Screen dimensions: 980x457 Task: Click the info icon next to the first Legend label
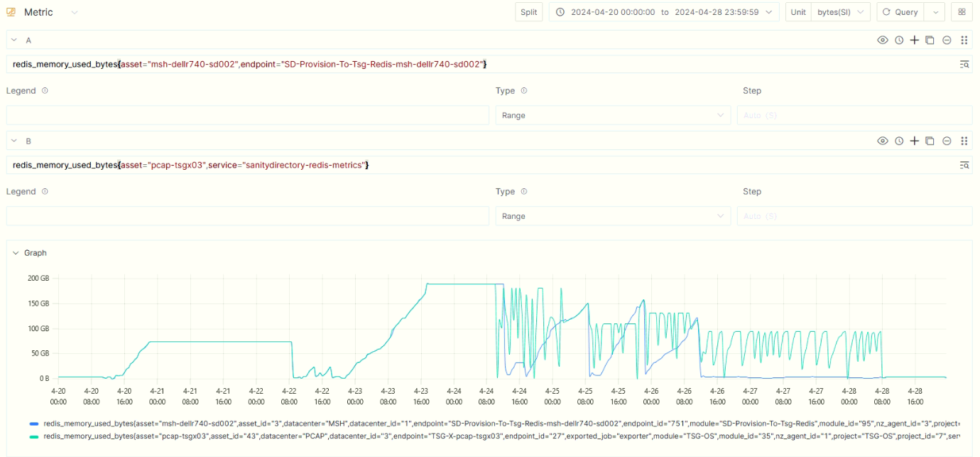pos(45,91)
